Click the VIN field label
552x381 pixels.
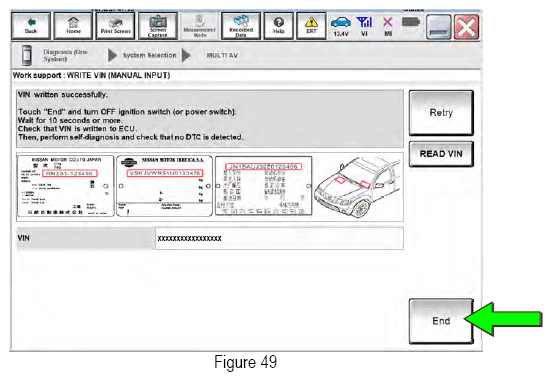[24, 238]
